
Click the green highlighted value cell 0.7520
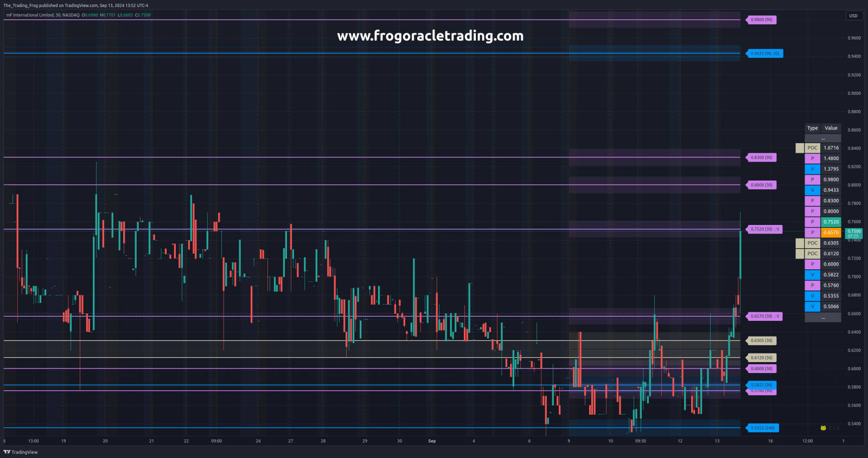pos(831,222)
